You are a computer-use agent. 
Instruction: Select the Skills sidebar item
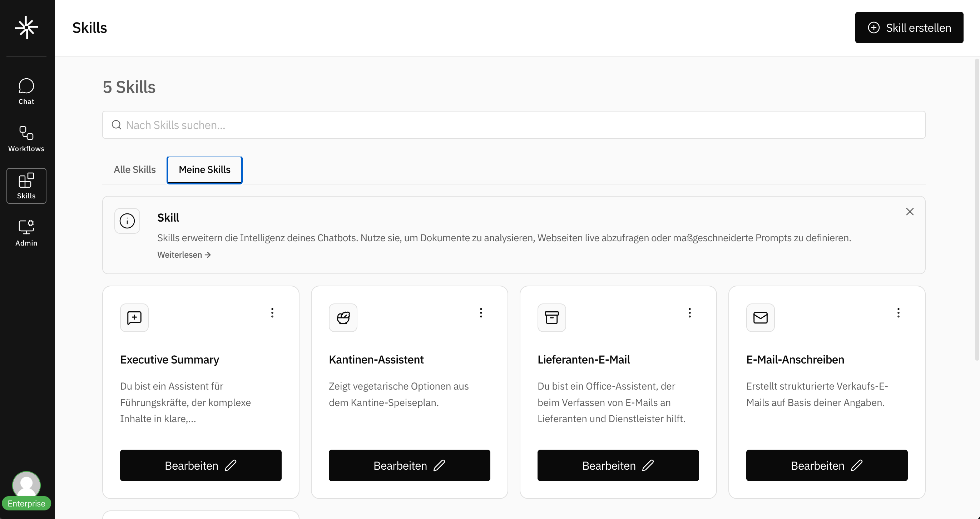click(x=26, y=186)
